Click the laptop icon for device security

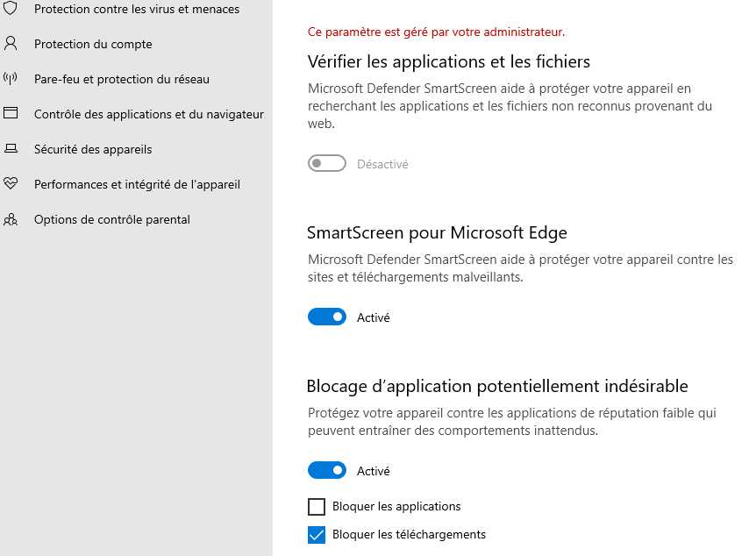[x=11, y=148]
